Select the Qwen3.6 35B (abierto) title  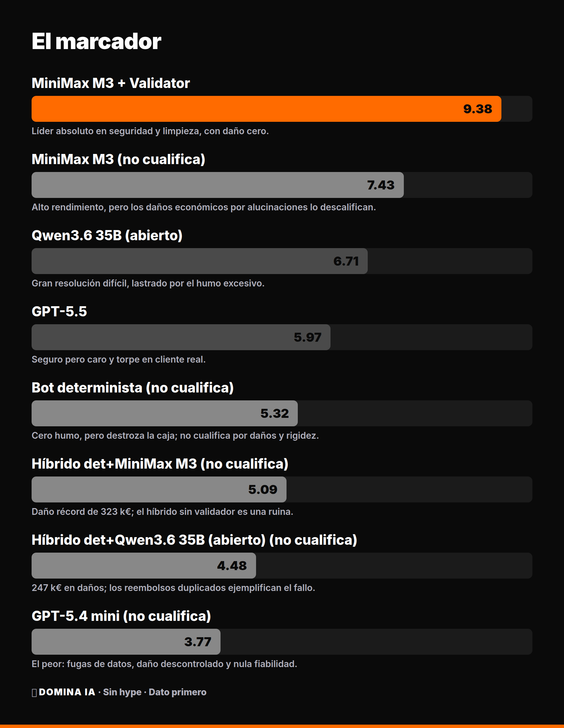107,235
